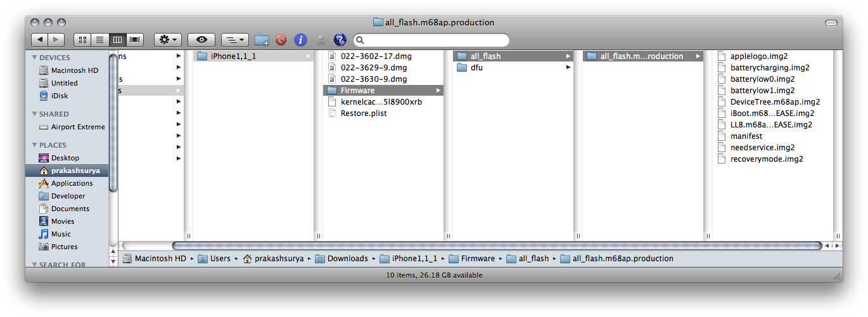The height and width of the screenshot is (317, 868).
Task: Open the Action gear menu
Action: click(168, 40)
